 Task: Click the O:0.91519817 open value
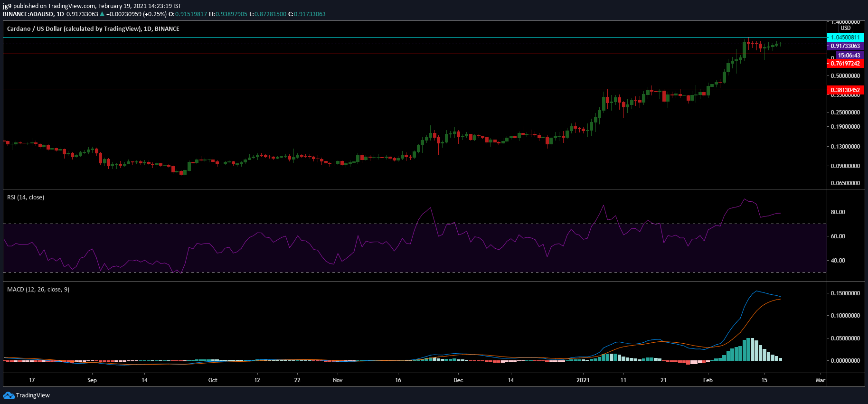pyautogui.click(x=188, y=14)
